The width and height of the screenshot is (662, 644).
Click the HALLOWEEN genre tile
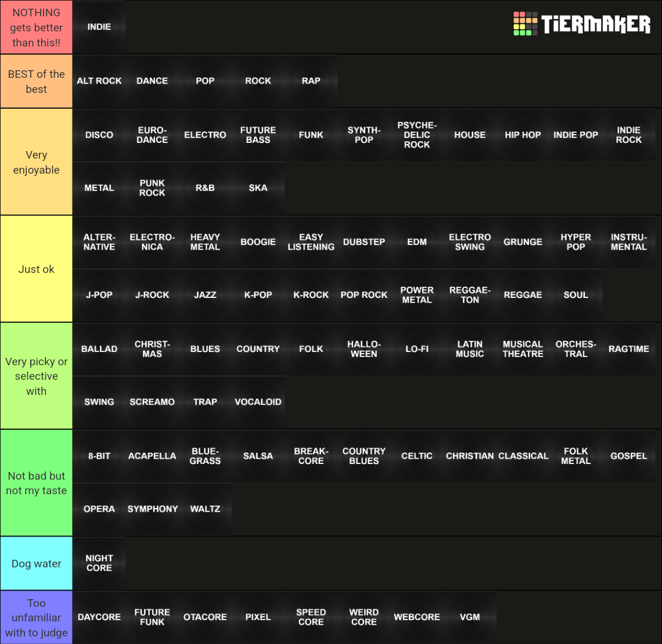click(364, 349)
